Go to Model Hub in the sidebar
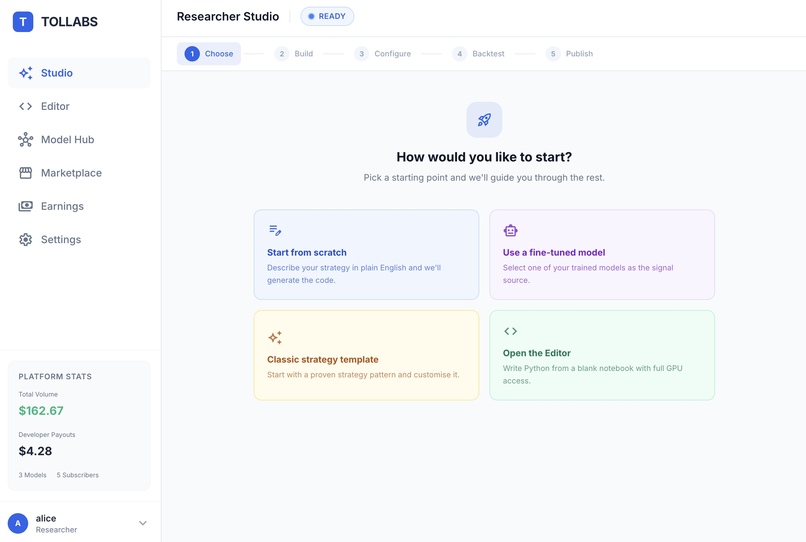 coord(79,139)
